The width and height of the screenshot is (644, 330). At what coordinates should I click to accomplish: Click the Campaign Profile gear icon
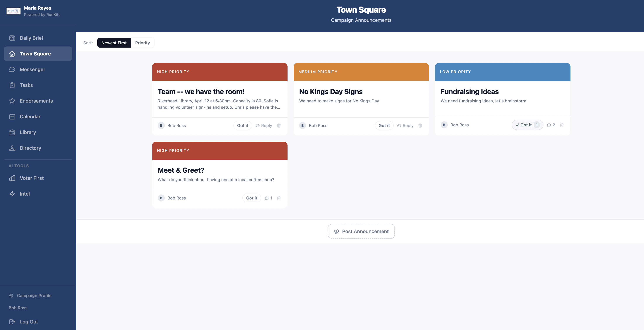(x=11, y=296)
